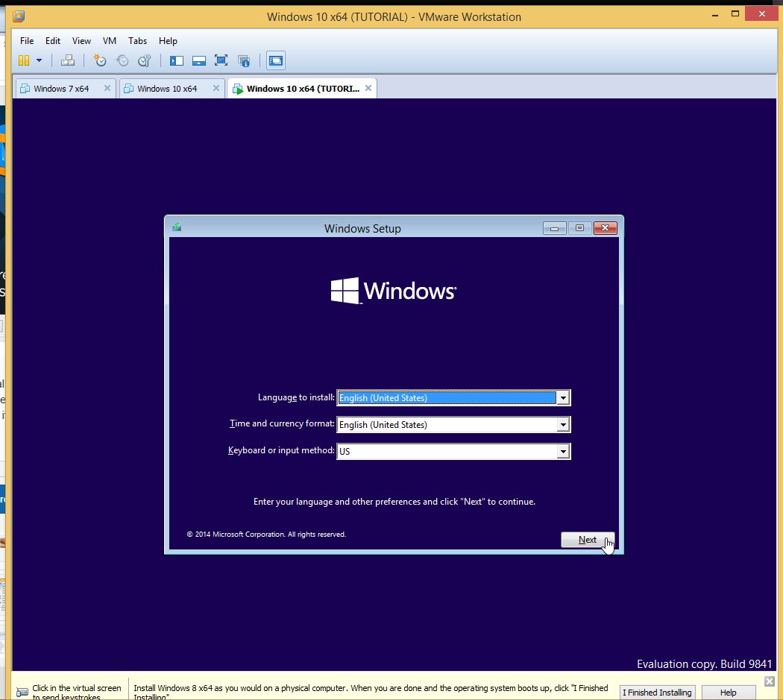
Task: Minimize the Windows Setup dialog
Action: tap(554, 228)
